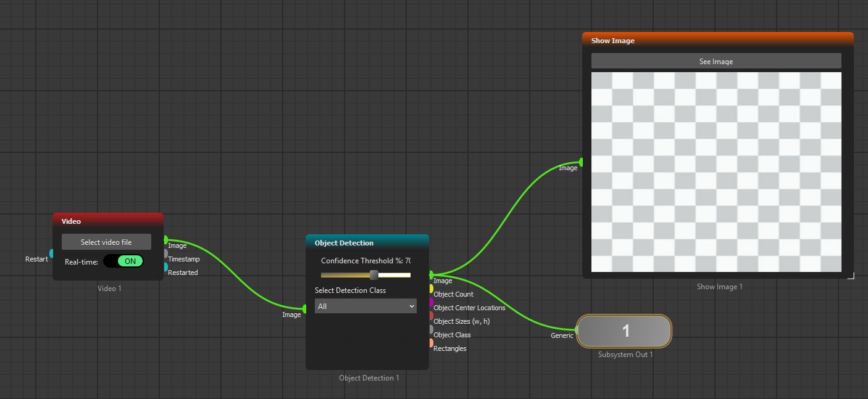The width and height of the screenshot is (868, 399).
Task: Click the Show Image resize corner handle
Action: click(851, 276)
